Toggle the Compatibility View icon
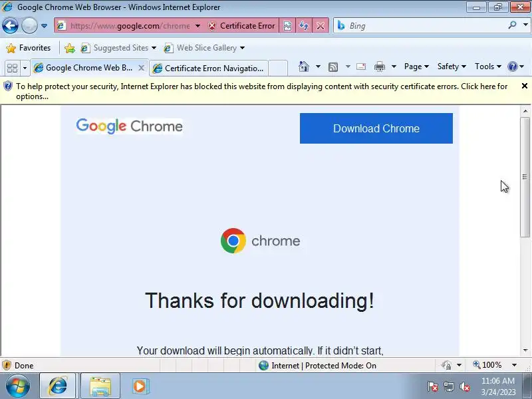The height and width of the screenshot is (399, 532). coord(287,26)
